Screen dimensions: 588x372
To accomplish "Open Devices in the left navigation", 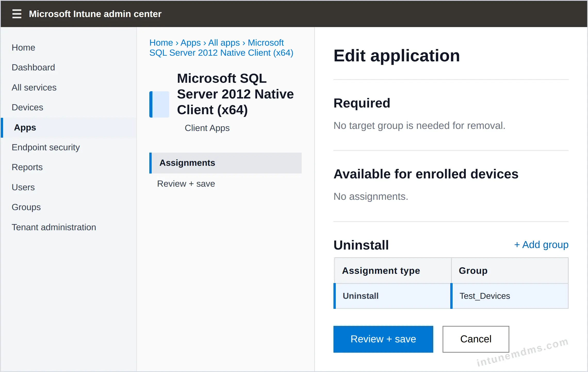I will 27,107.
